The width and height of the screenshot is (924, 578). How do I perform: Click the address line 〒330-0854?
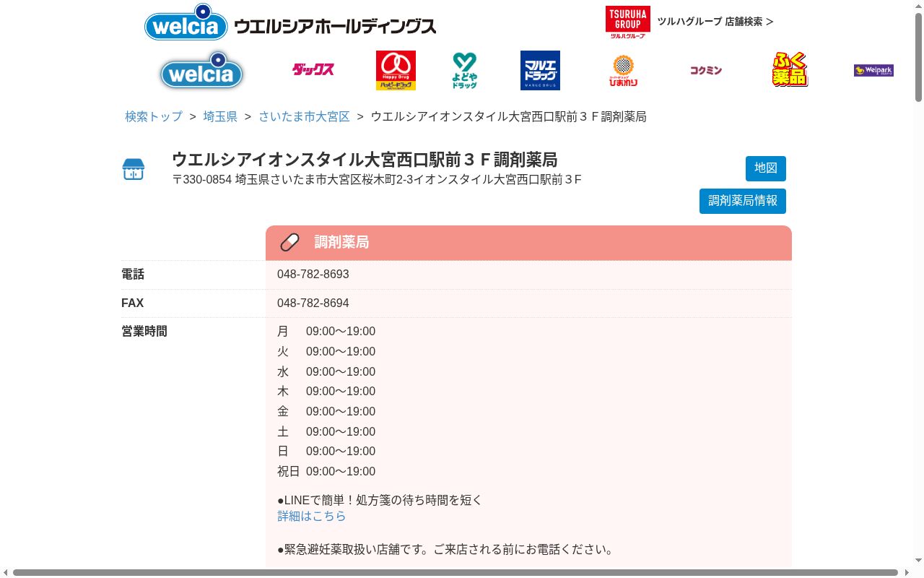coord(377,179)
